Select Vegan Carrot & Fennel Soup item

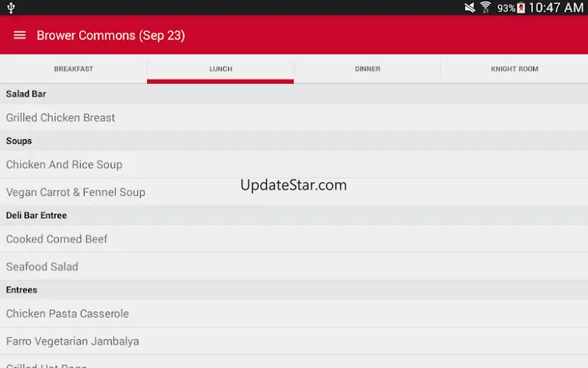tap(294, 192)
